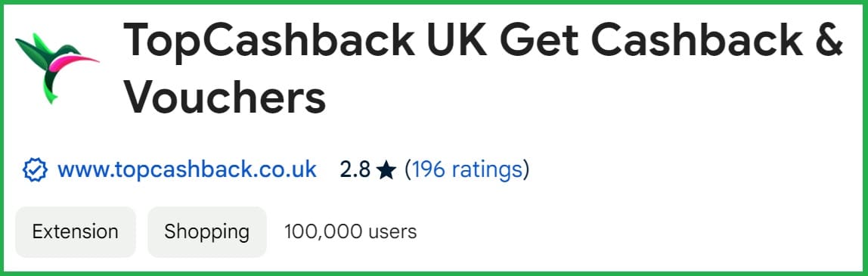868x276 pixels.
Task: Click the TopCashback hummingbird logo
Action: 57,68
